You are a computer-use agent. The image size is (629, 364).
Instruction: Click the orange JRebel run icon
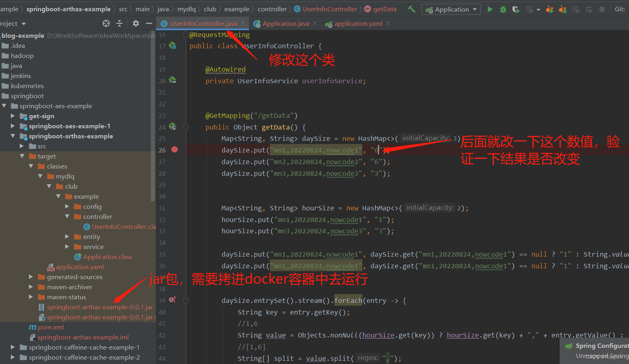coord(550,9)
